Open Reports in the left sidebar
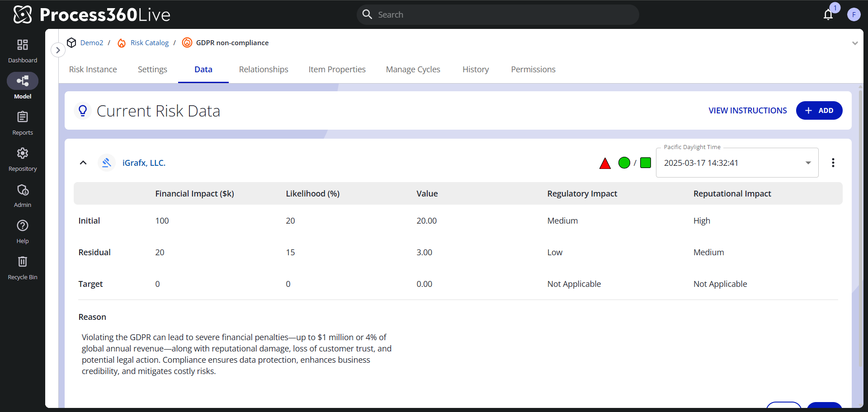868x412 pixels. 23,123
